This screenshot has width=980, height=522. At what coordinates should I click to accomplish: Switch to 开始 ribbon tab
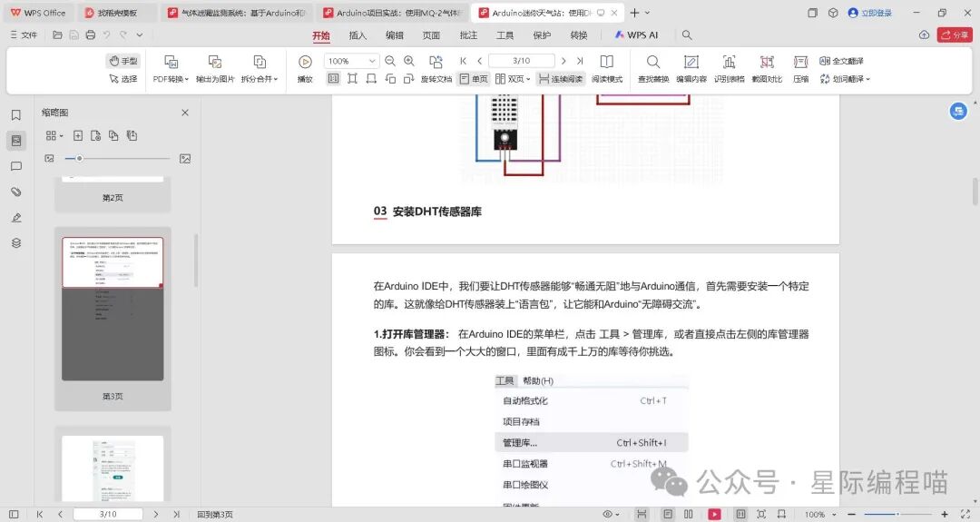click(x=321, y=35)
